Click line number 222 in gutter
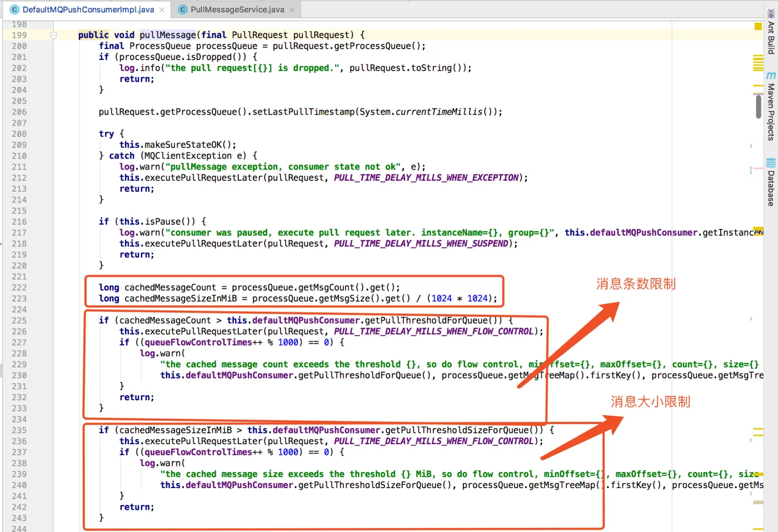778x532 pixels. point(19,287)
